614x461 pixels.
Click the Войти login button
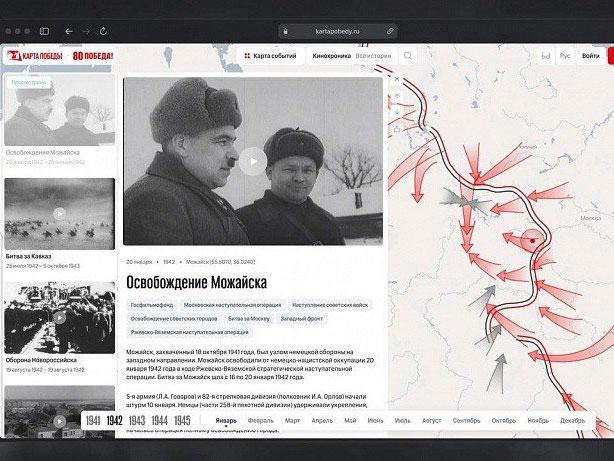click(591, 56)
